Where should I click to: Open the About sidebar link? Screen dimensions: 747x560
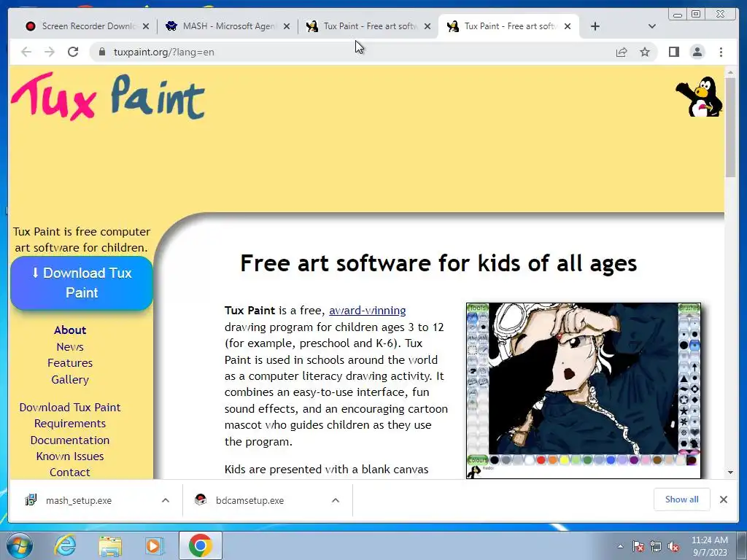[x=70, y=330]
